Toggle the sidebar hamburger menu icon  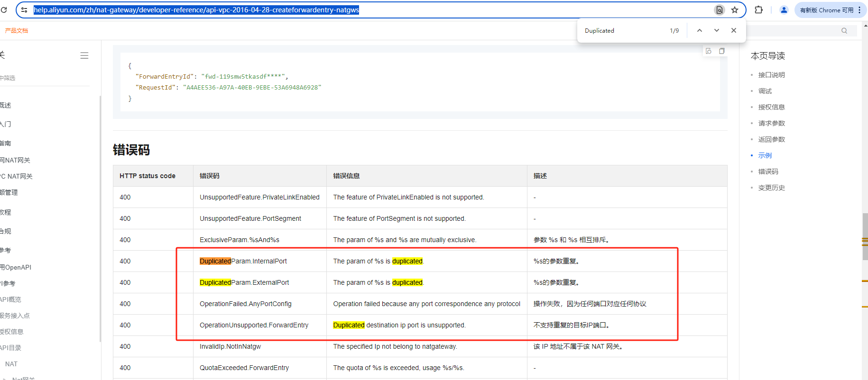(x=84, y=55)
